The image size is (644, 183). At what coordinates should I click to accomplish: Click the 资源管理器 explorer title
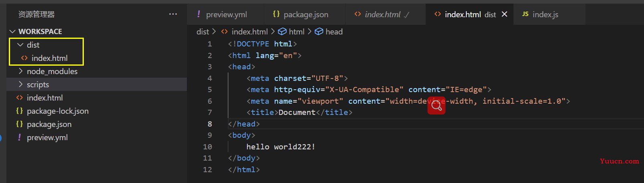click(36, 14)
